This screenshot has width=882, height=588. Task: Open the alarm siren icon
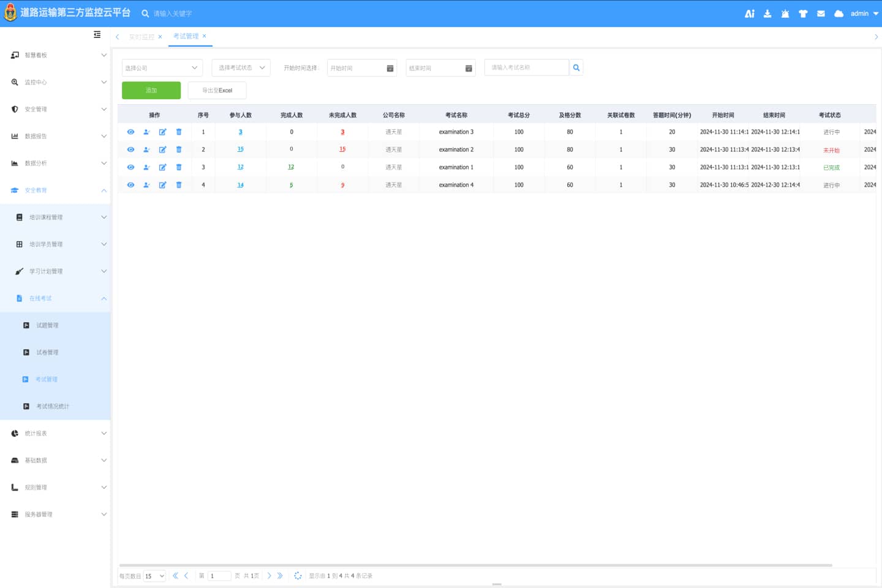[x=785, y=13]
